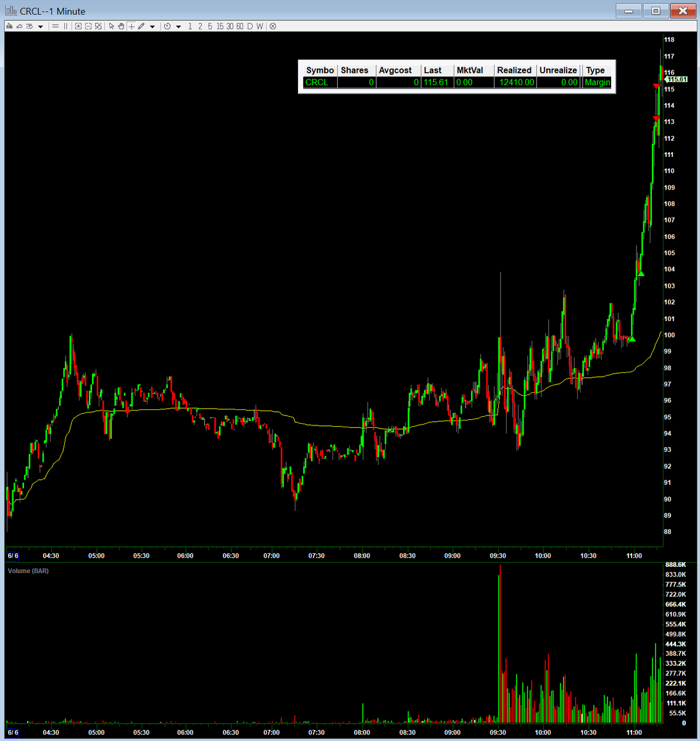Screen dimensions: 700x741
Task: Click the 115.61 current price tag
Action: click(x=675, y=80)
